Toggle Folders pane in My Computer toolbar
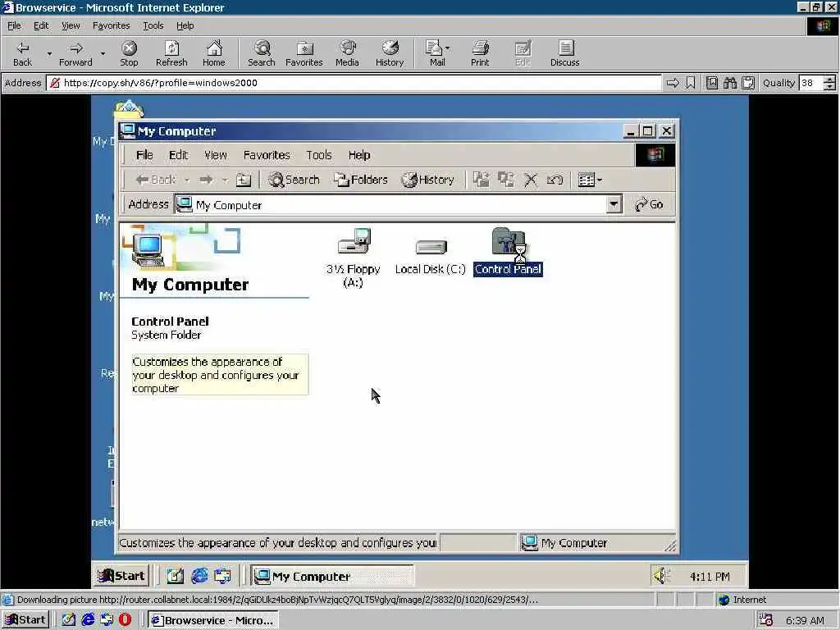This screenshot has height=630, width=840. [x=361, y=180]
